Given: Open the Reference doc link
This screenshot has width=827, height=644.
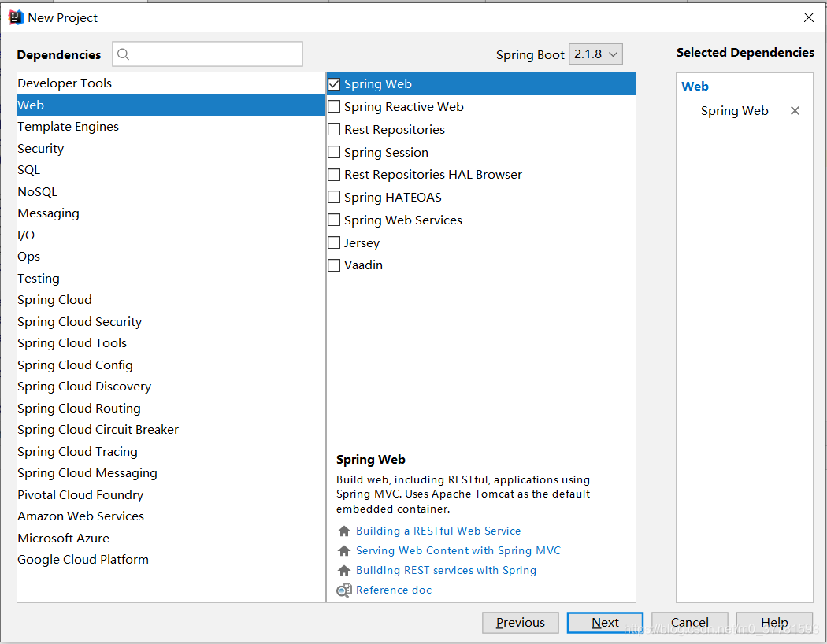Looking at the screenshot, I should [x=394, y=590].
